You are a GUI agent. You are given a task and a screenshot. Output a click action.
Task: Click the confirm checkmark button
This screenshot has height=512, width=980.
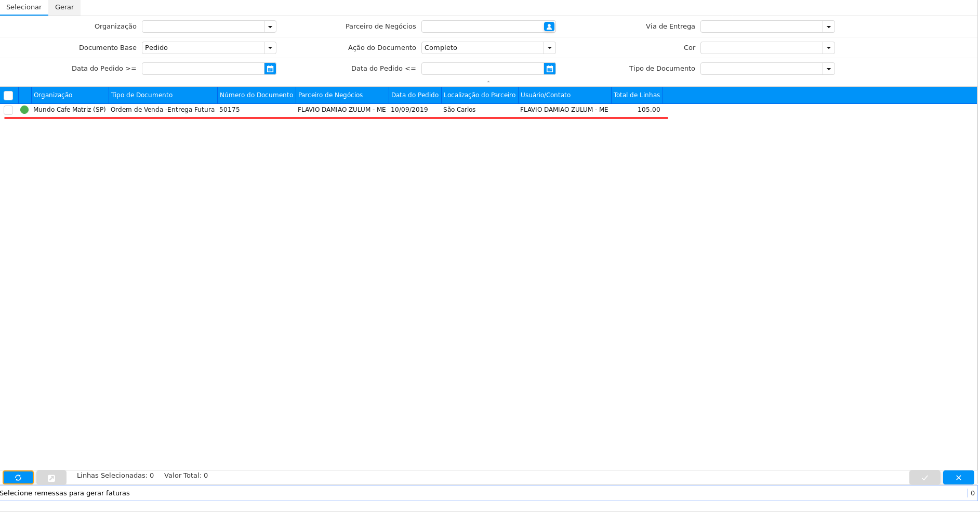(924, 478)
